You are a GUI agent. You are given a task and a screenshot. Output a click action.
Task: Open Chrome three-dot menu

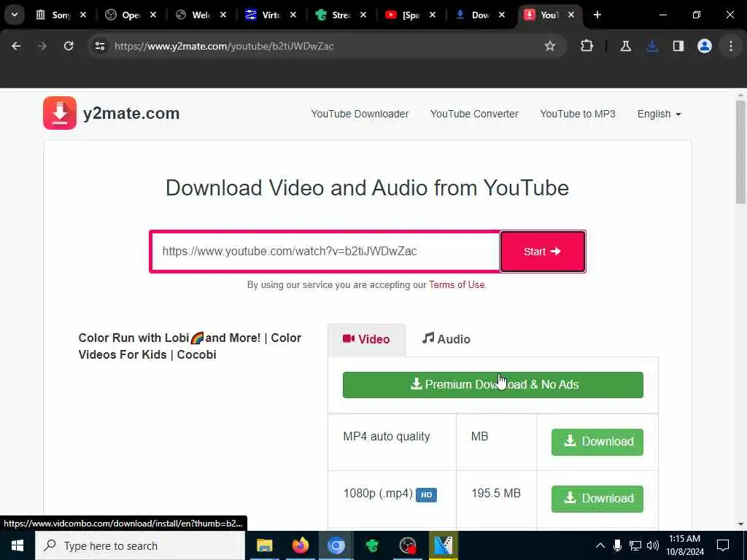point(731,46)
